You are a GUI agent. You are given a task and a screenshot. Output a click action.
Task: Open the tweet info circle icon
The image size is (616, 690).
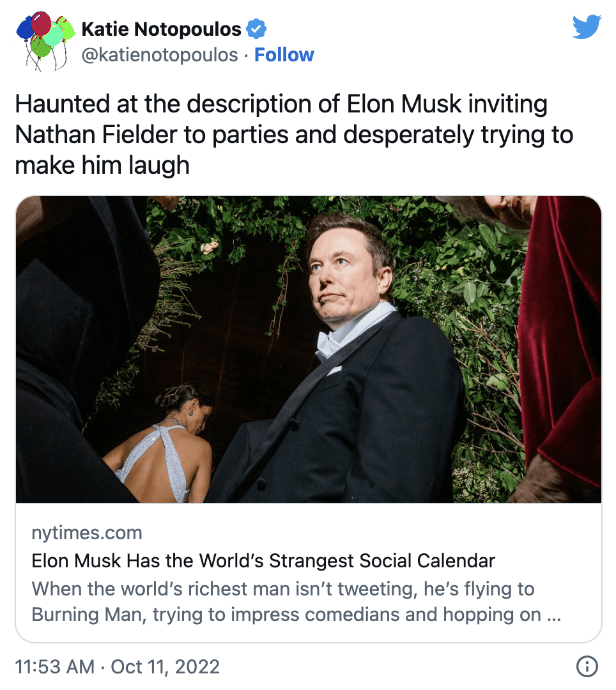(x=587, y=666)
